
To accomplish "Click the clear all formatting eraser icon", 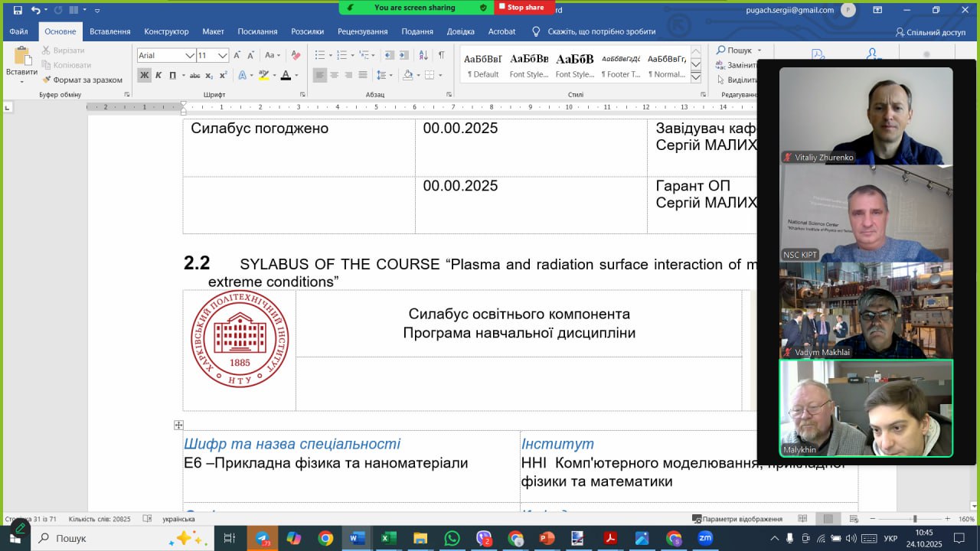I will 296,55.
